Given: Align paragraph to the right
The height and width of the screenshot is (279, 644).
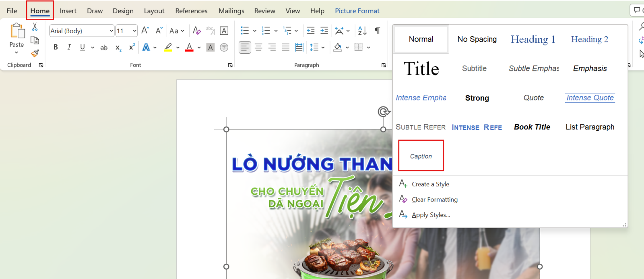Looking at the screenshot, I should point(272,48).
